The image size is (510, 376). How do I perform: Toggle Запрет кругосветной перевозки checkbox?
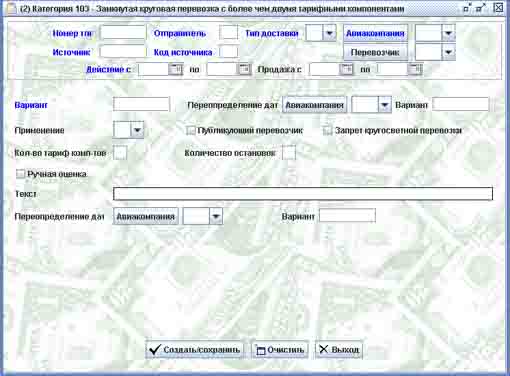(328, 130)
